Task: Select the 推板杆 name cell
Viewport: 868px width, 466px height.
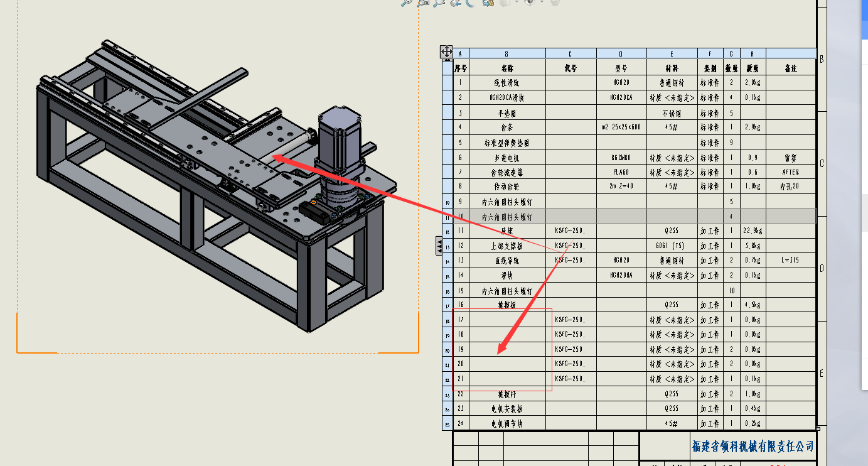Action: coord(507,394)
